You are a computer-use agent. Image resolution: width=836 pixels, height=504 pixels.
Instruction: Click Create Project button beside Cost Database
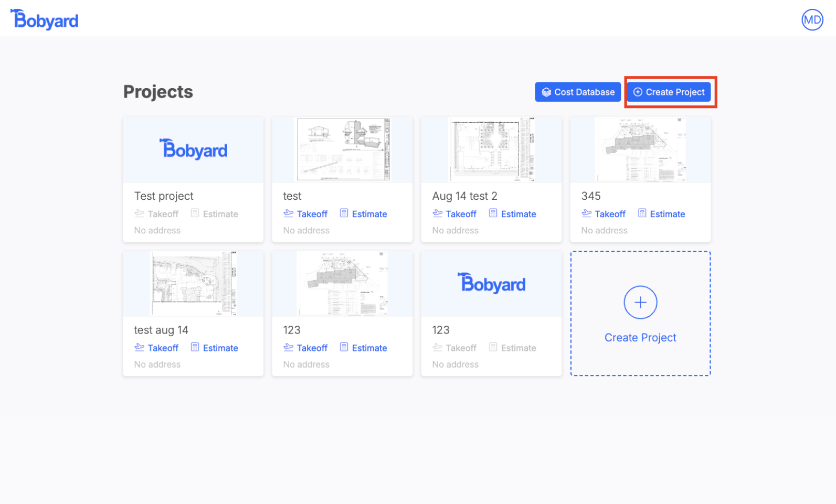[x=669, y=92]
